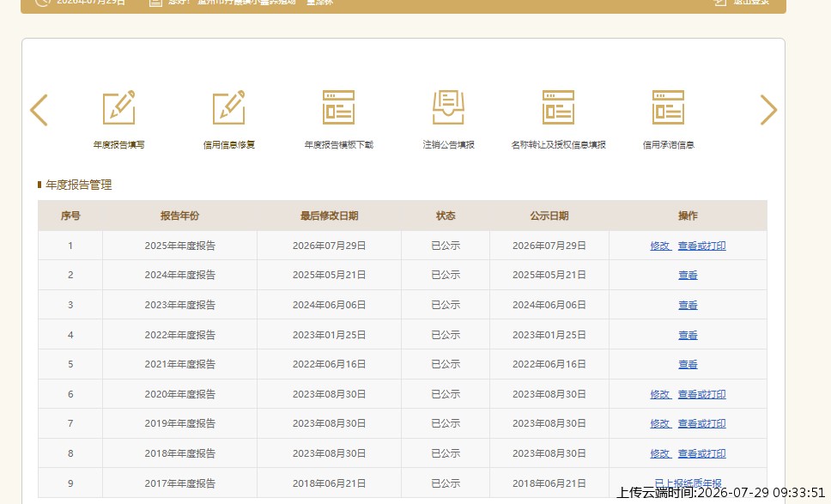831x504 pixels.
Task: Click the 最后修改日期 column header
Action: tap(329, 216)
